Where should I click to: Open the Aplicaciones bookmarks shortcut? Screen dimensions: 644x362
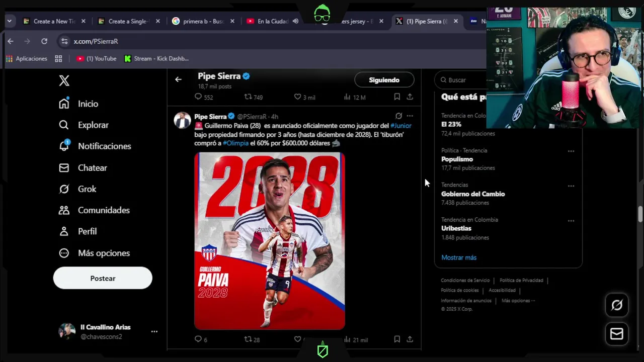click(26, 59)
